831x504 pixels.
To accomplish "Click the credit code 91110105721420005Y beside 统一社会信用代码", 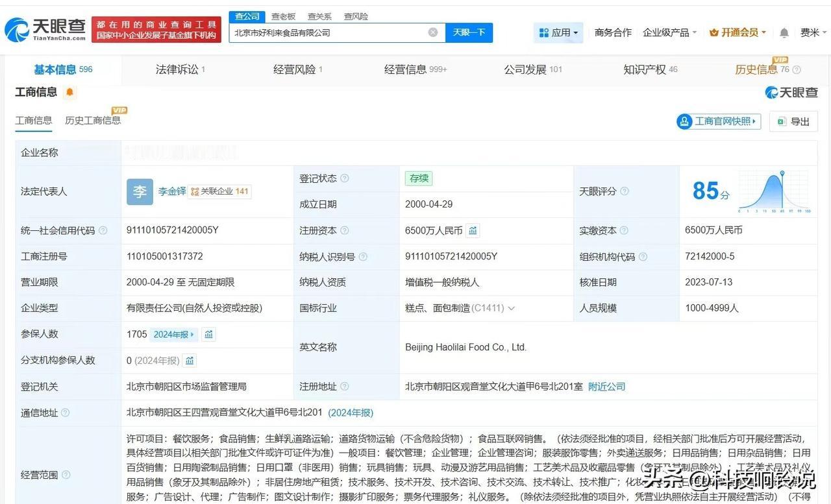I will (x=173, y=230).
